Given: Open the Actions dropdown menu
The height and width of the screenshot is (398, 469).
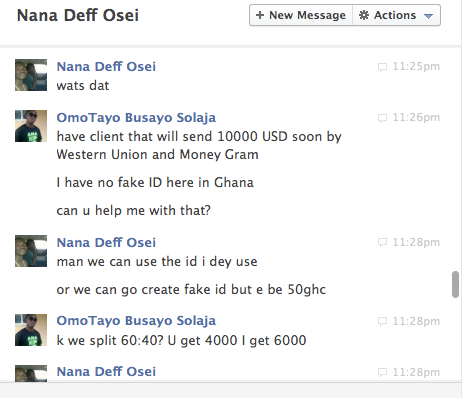Looking at the screenshot, I should point(396,15).
